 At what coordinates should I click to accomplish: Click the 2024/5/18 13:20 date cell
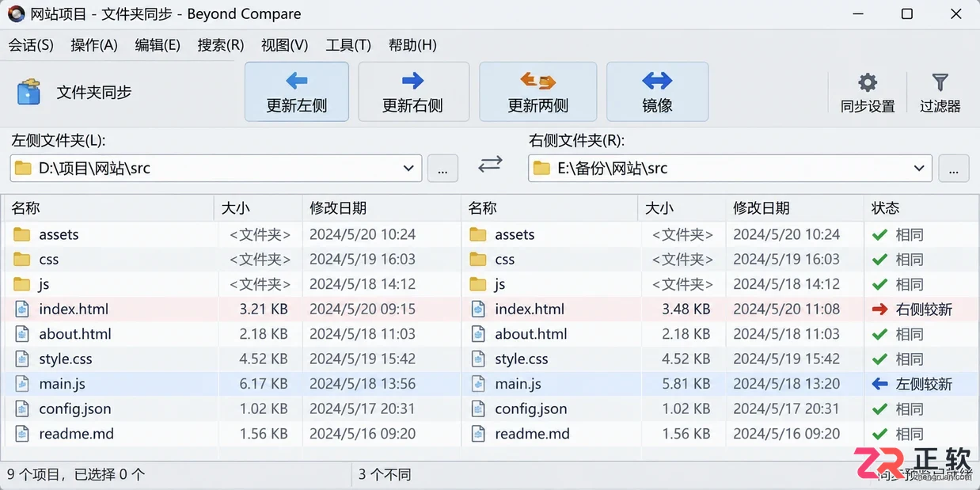click(x=786, y=384)
